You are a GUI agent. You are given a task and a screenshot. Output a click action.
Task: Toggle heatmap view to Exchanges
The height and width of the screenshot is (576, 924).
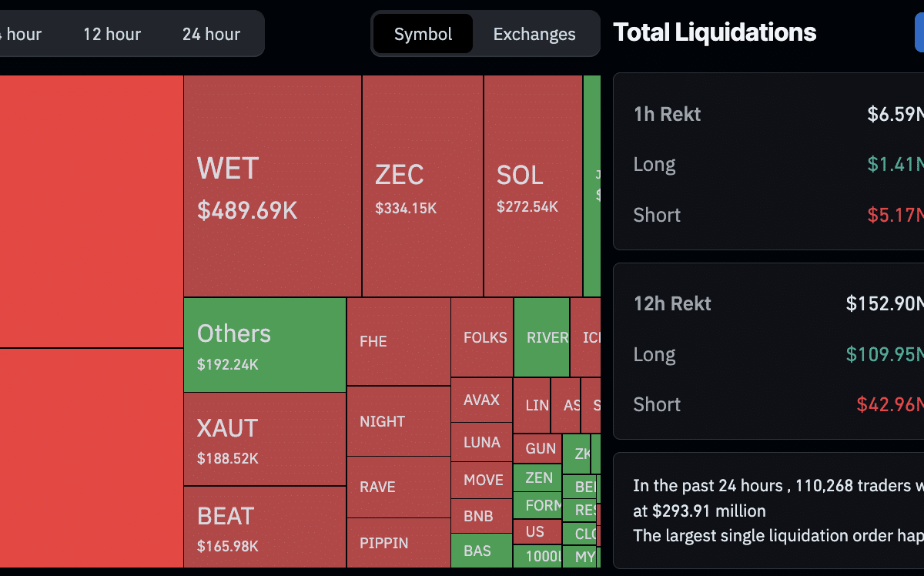[534, 34]
